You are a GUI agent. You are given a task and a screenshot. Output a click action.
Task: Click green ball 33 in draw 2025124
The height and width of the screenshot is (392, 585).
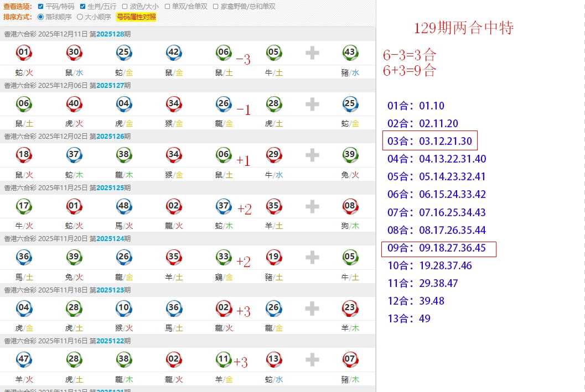pyautogui.click(x=224, y=257)
